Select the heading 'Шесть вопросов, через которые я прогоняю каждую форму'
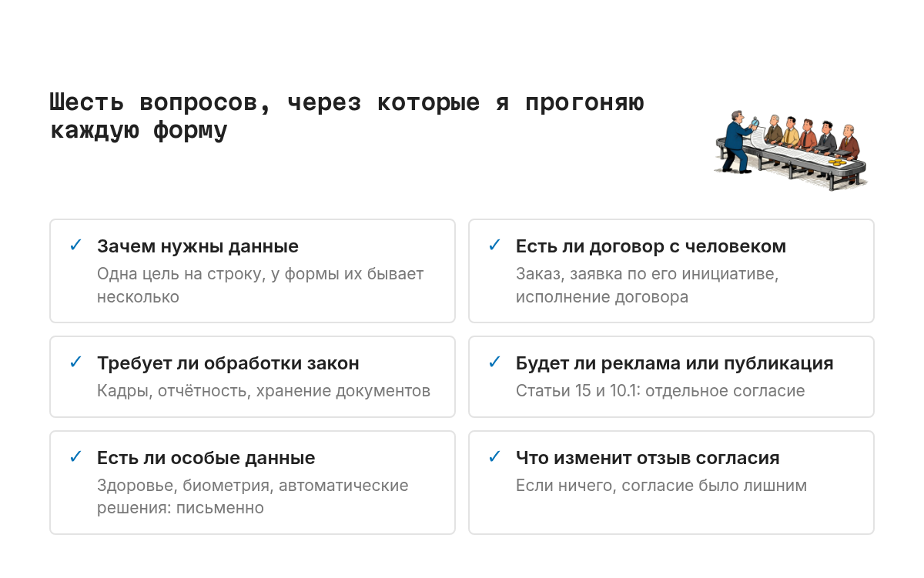 coord(347,116)
